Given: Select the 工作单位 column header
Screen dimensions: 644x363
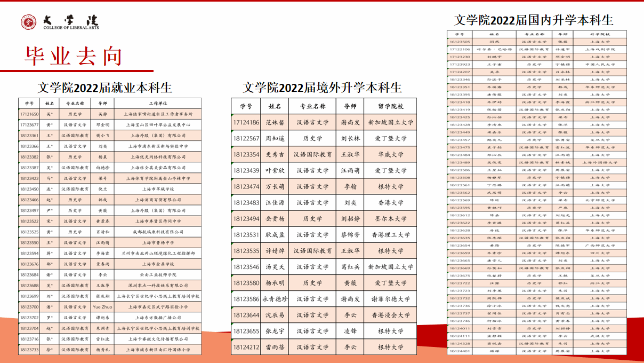Looking at the screenshot, I should point(158,104).
